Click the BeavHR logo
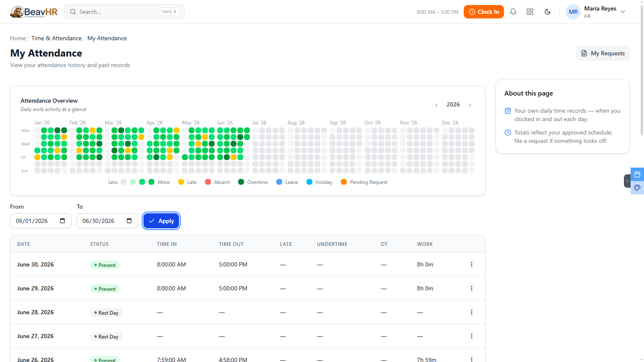This screenshot has height=362, width=644. click(34, 12)
